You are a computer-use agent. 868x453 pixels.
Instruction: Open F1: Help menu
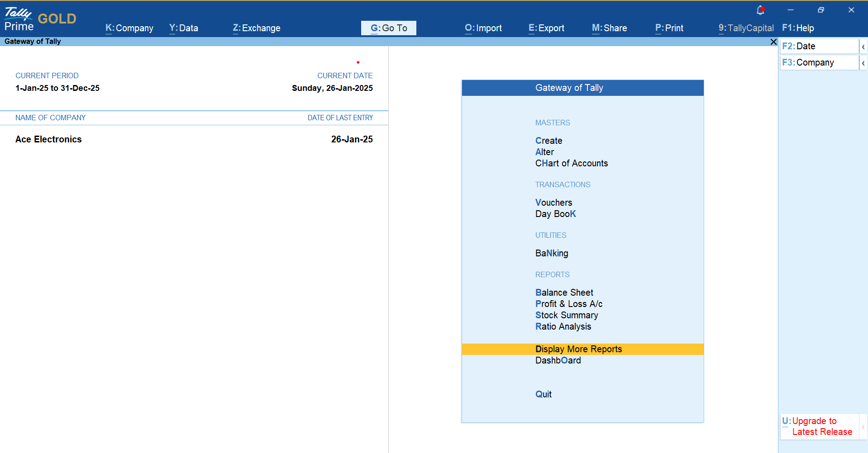pyautogui.click(x=798, y=28)
